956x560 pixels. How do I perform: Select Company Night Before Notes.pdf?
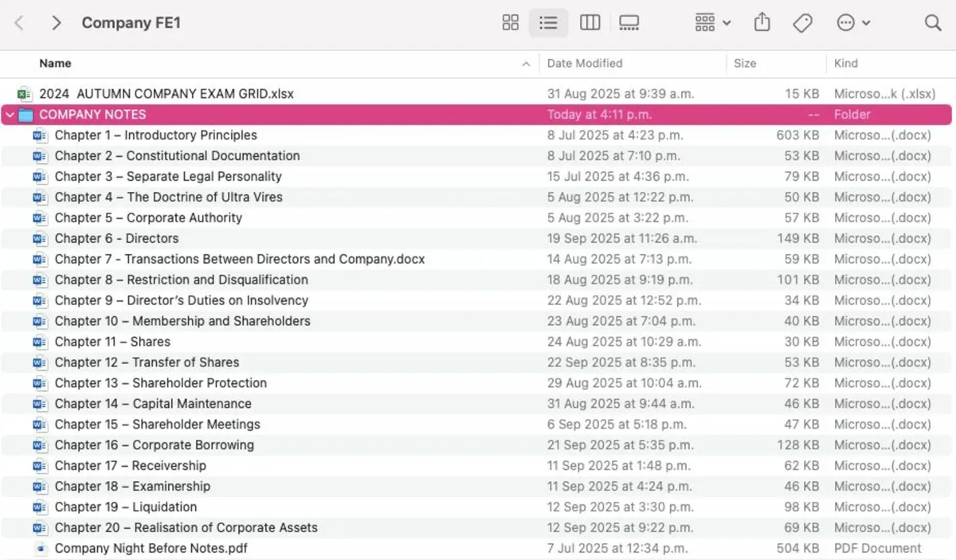pos(151,548)
